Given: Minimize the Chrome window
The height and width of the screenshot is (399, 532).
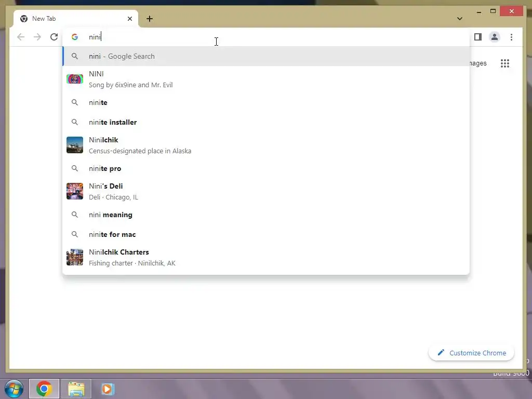Looking at the screenshot, I should tap(478, 11).
